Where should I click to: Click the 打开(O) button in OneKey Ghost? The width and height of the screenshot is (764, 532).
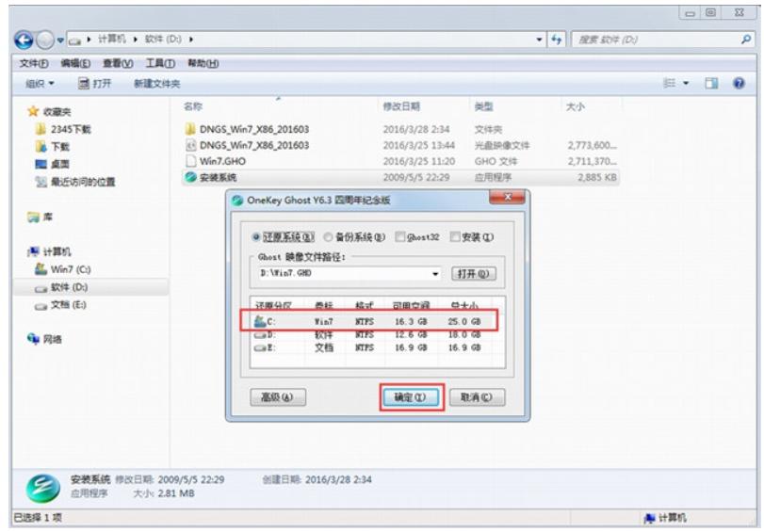coord(474,273)
